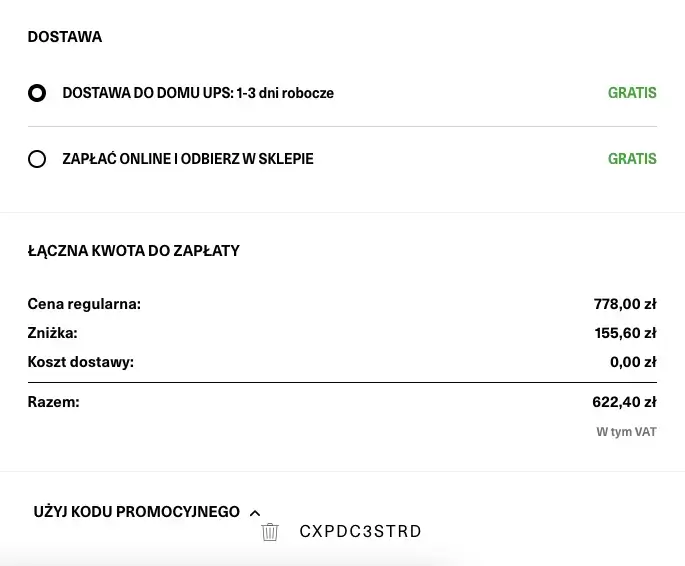This screenshot has height=566, width=685.
Task: Click the ZAPŁAĆ ONLINE I ODBIERZ W SKLEPIE label
Action: tap(188, 159)
